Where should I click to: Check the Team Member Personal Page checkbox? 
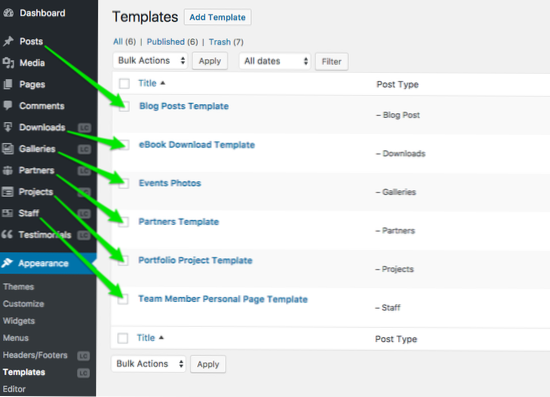(x=123, y=299)
